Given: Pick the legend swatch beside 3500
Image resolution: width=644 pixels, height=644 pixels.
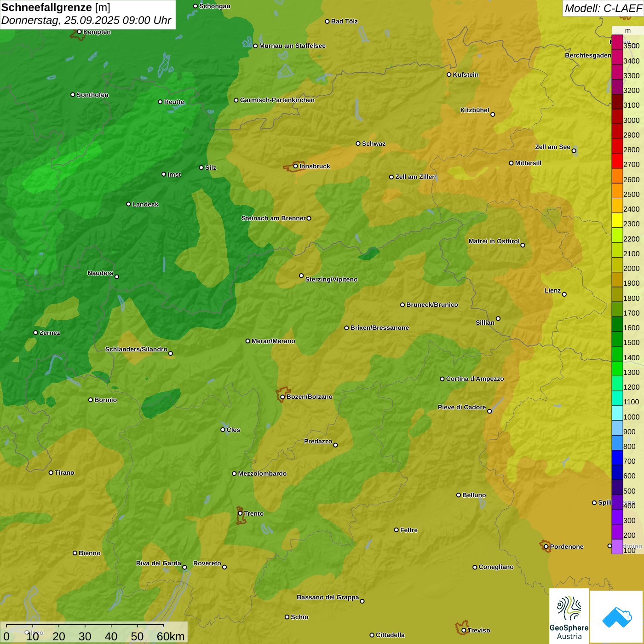Looking at the screenshot, I should 617,42.
